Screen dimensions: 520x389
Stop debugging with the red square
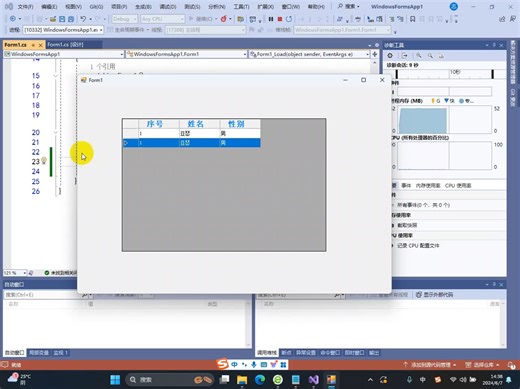[x=280, y=19]
